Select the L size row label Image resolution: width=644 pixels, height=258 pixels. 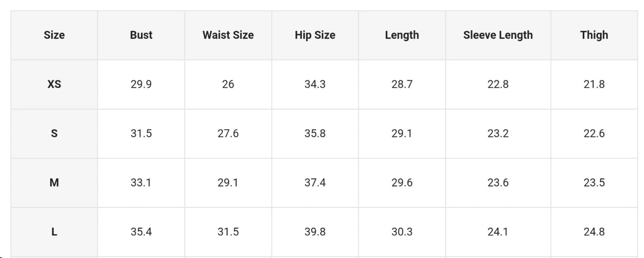[54, 232]
